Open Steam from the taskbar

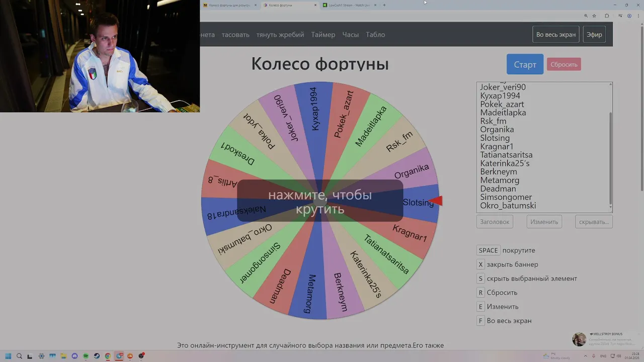[97, 356]
